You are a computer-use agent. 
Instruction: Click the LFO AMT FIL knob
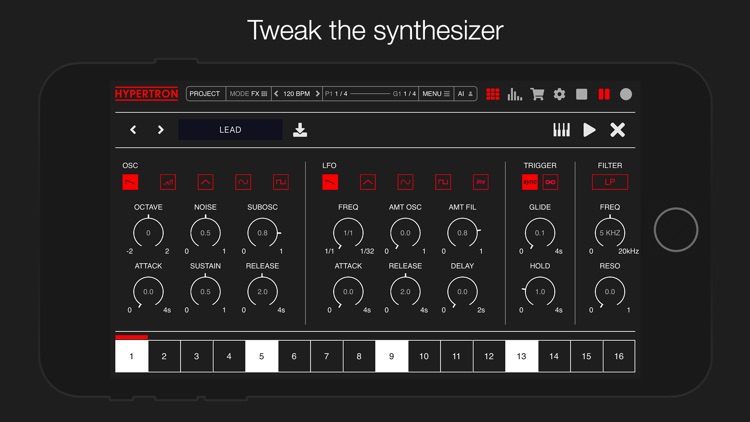462,233
